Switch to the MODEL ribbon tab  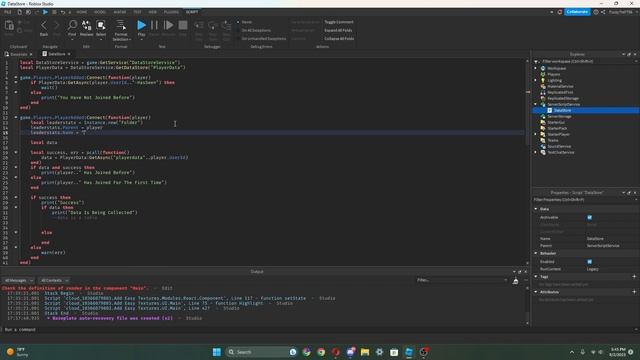100,12
